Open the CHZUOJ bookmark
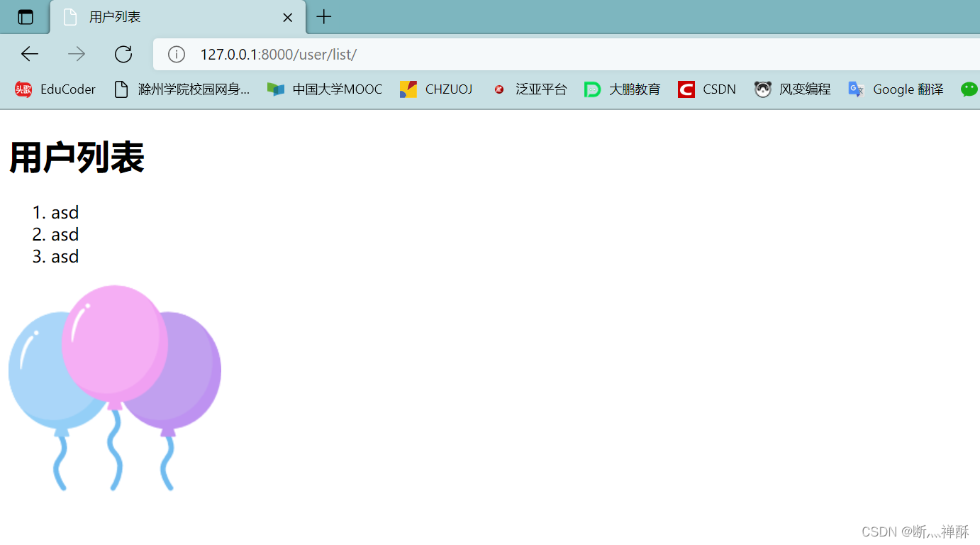This screenshot has width=980, height=545. pos(436,89)
